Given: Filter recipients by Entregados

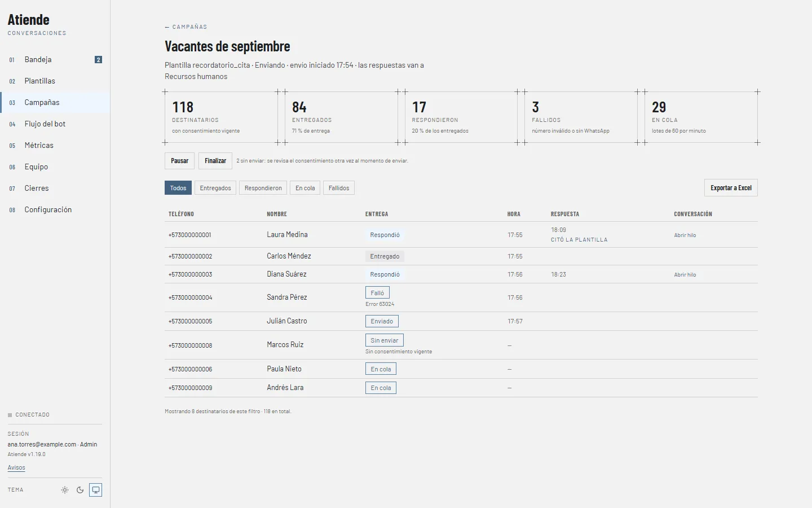Looking at the screenshot, I should (215, 188).
